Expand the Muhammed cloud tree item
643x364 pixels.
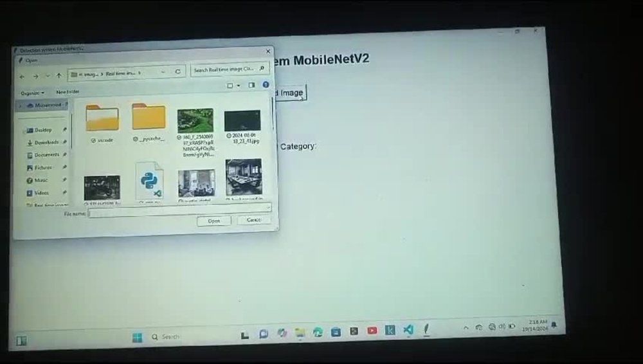point(20,106)
